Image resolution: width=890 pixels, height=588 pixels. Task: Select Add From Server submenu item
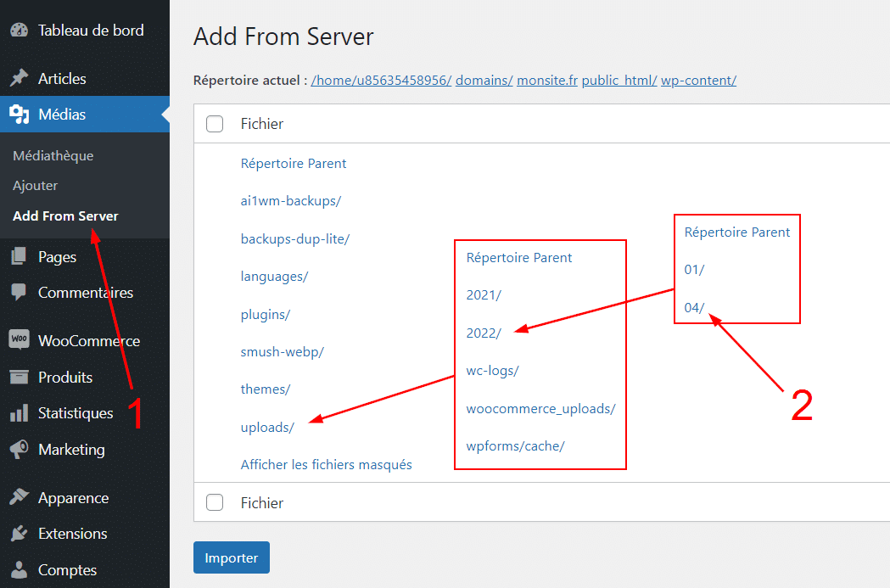pyautogui.click(x=65, y=216)
